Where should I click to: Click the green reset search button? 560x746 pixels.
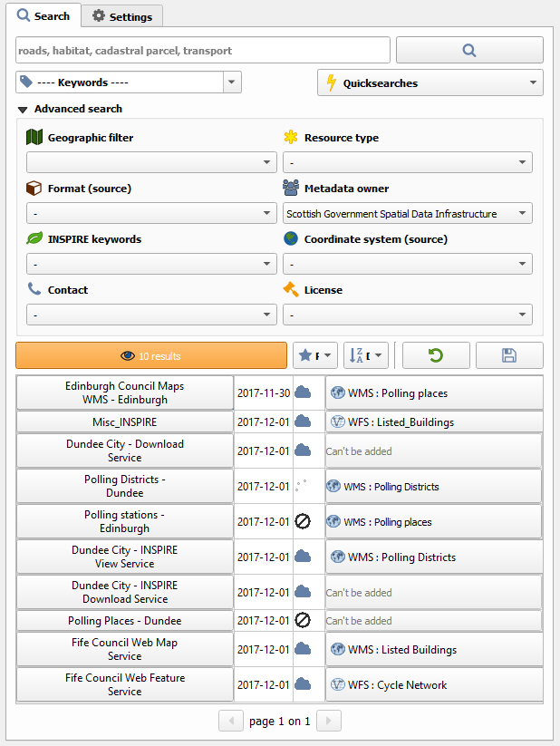(436, 355)
